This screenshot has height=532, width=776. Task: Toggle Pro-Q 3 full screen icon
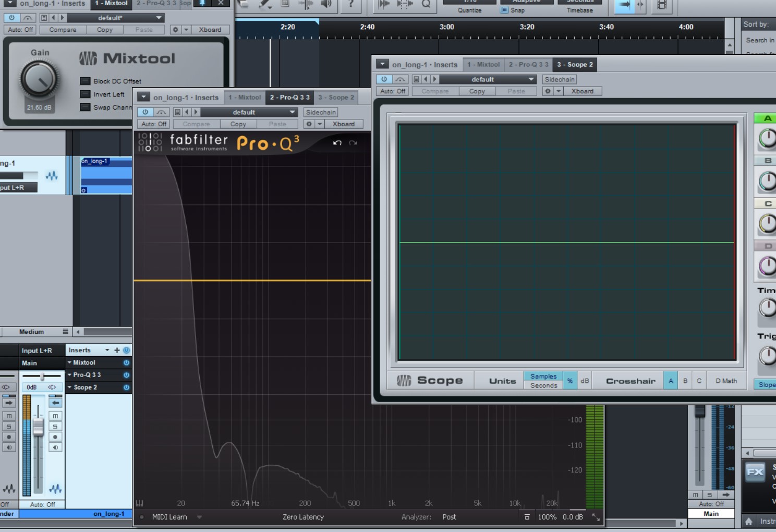click(596, 517)
